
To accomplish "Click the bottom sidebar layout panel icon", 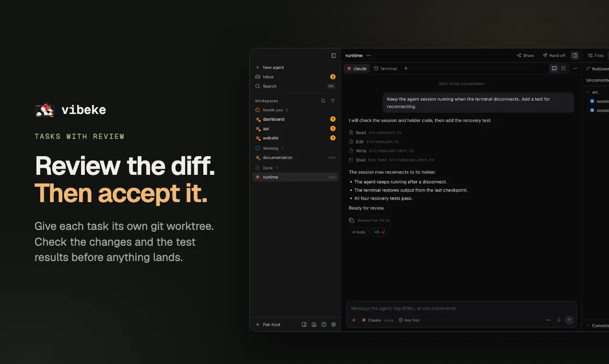I will point(304,325).
